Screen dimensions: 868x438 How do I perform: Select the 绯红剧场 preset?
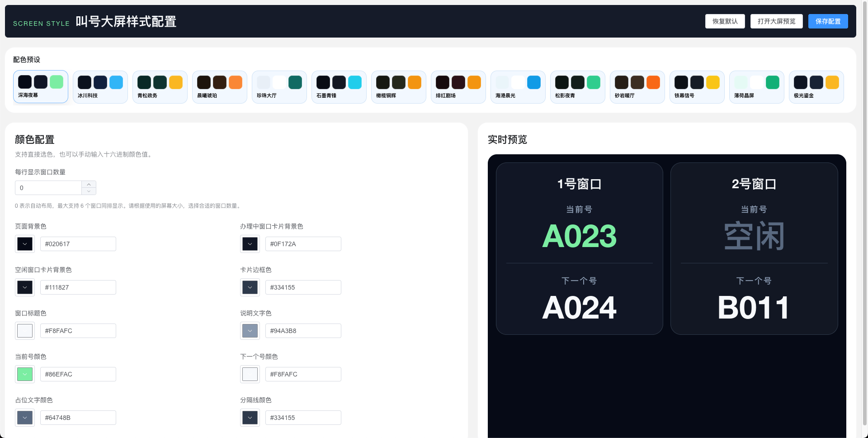pos(458,87)
